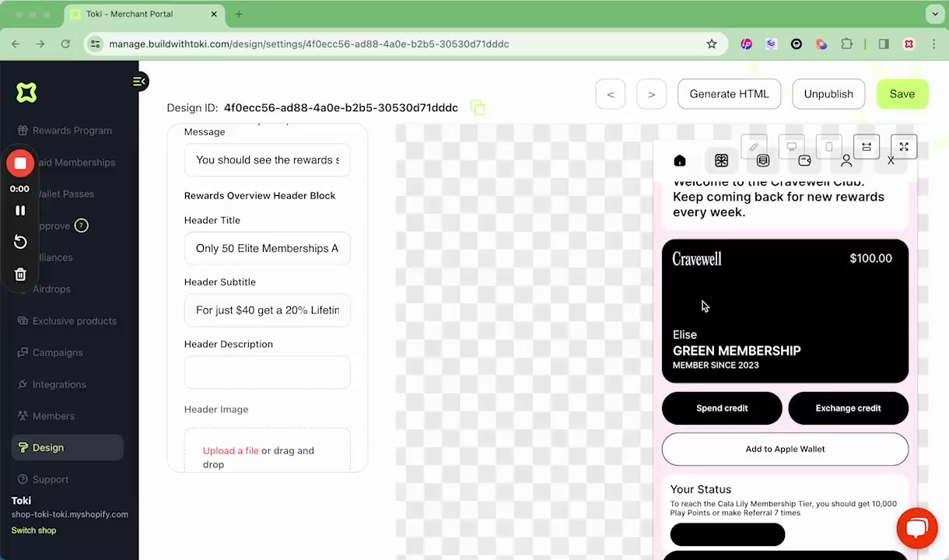This screenshot has width=949, height=560.
Task: Go back in browser history
Action: click(16, 44)
